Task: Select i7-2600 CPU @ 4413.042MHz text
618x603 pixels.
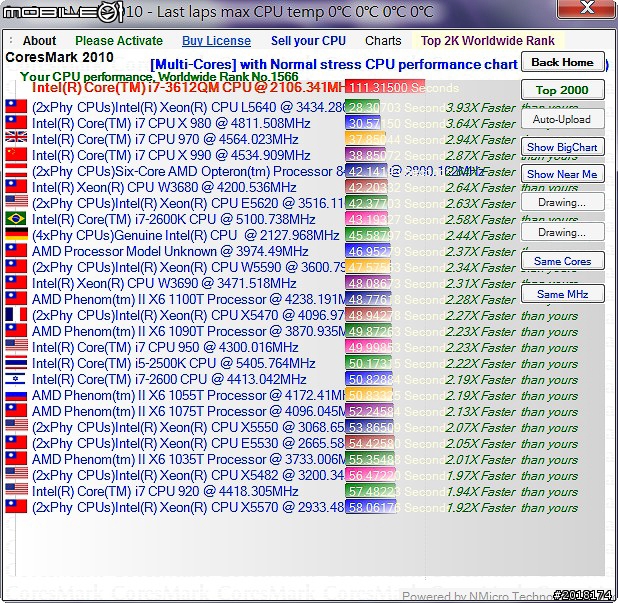Action: pos(169,379)
